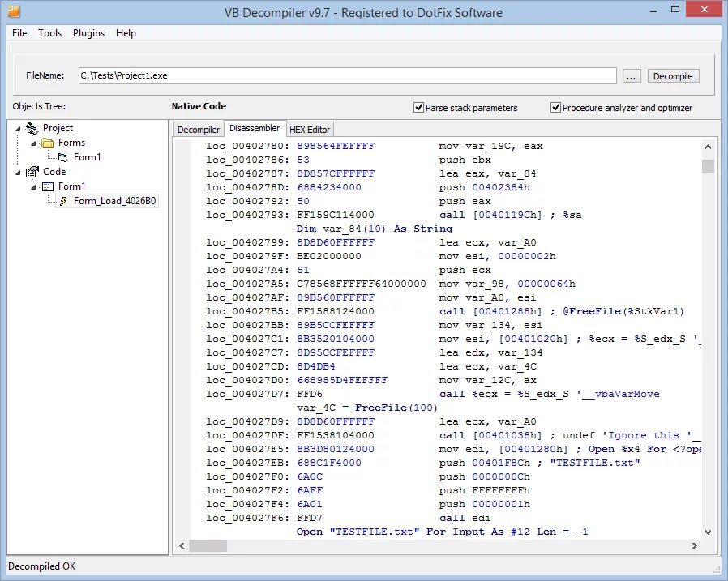This screenshot has height=581, width=728.
Task: Click the FileName input field
Action: pyautogui.click(x=347, y=75)
